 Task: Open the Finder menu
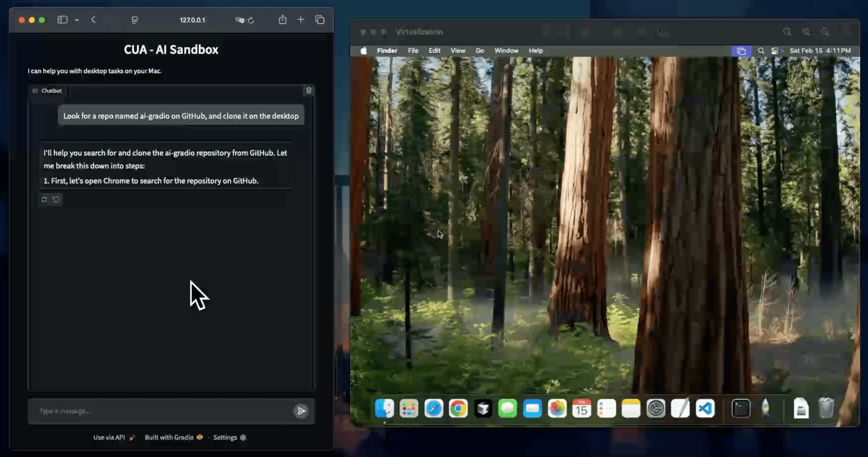387,51
